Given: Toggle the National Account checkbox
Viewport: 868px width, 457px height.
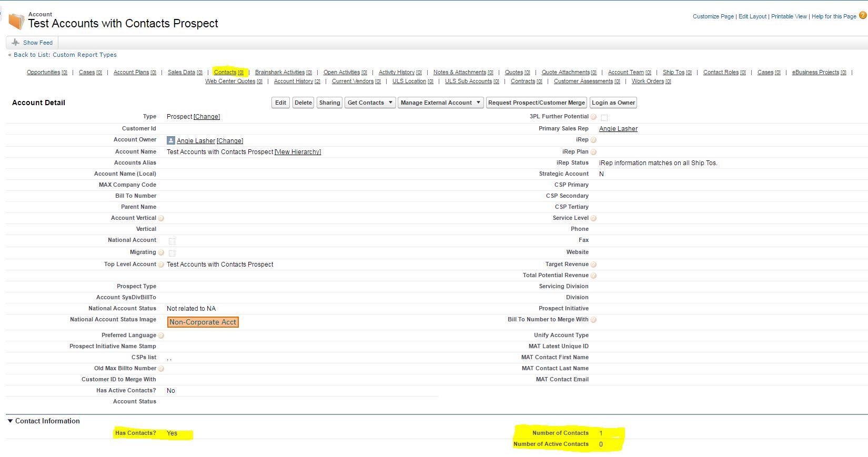Looking at the screenshot, I should (172, 241).
